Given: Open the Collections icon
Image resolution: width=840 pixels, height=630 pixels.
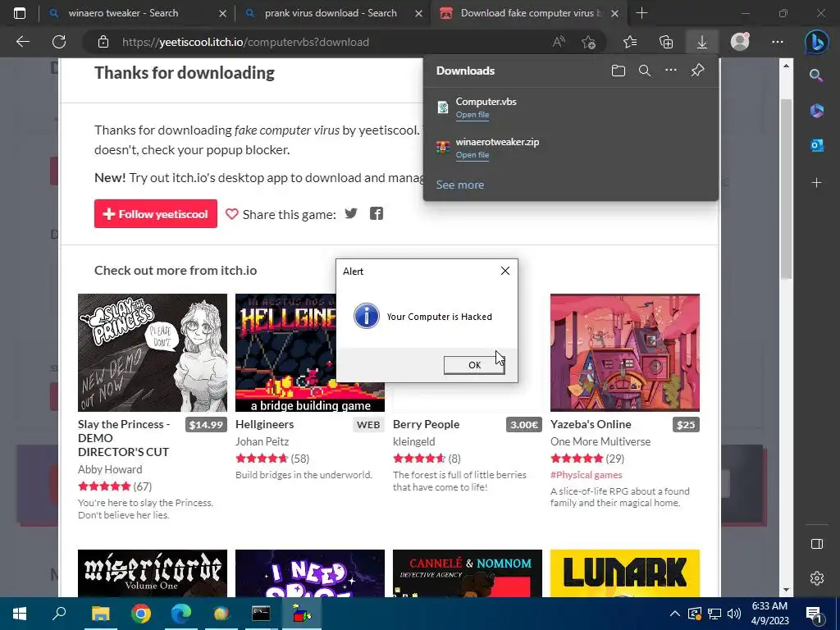Looking at the screenshot, I should (666, 42).
